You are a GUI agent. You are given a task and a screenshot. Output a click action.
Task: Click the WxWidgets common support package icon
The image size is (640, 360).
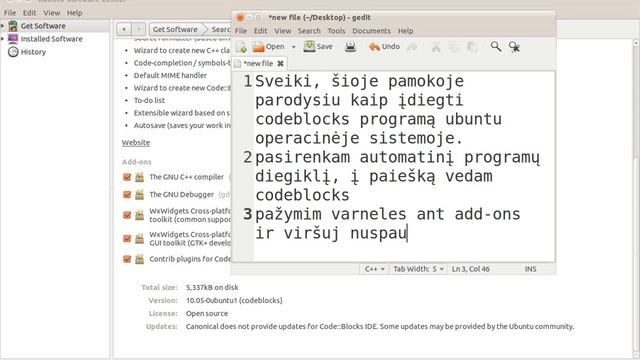[x=140, y=215]
